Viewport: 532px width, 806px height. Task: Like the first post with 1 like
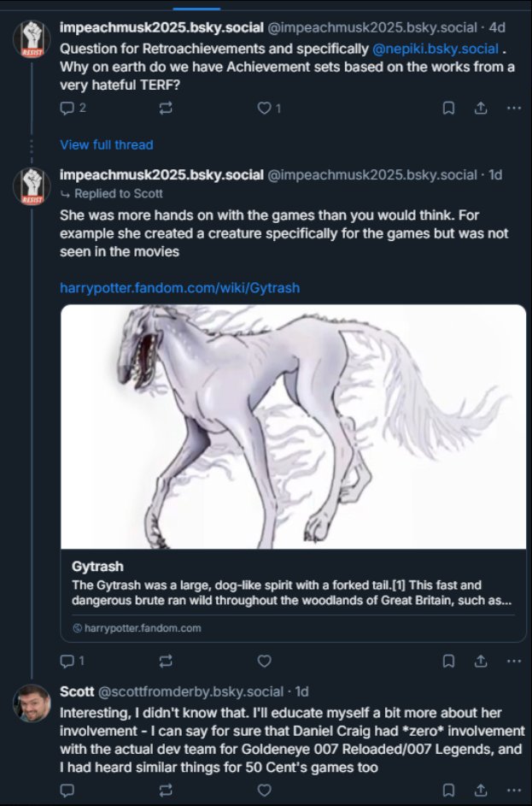click(x=264, y=108)
